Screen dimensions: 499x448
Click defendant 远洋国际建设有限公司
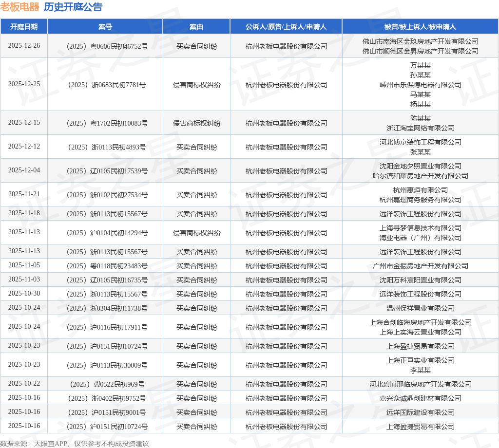(421, 413)
